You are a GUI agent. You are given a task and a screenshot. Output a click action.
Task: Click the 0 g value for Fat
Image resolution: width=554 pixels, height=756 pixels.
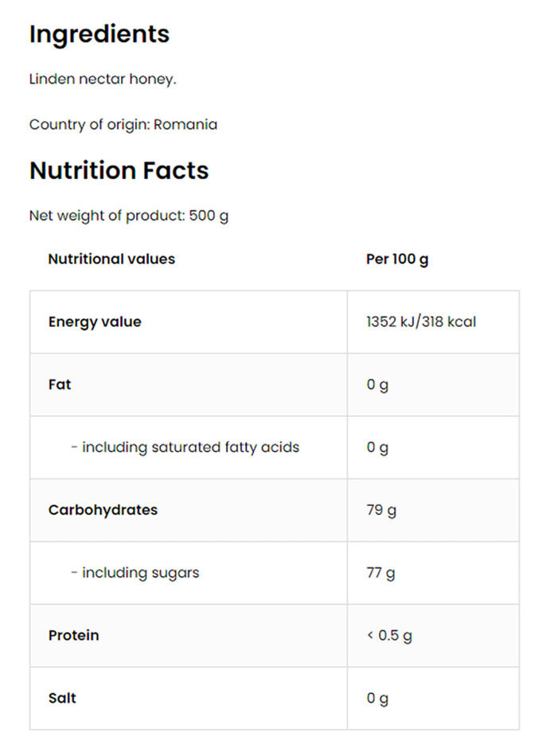(x=377, y=385)
